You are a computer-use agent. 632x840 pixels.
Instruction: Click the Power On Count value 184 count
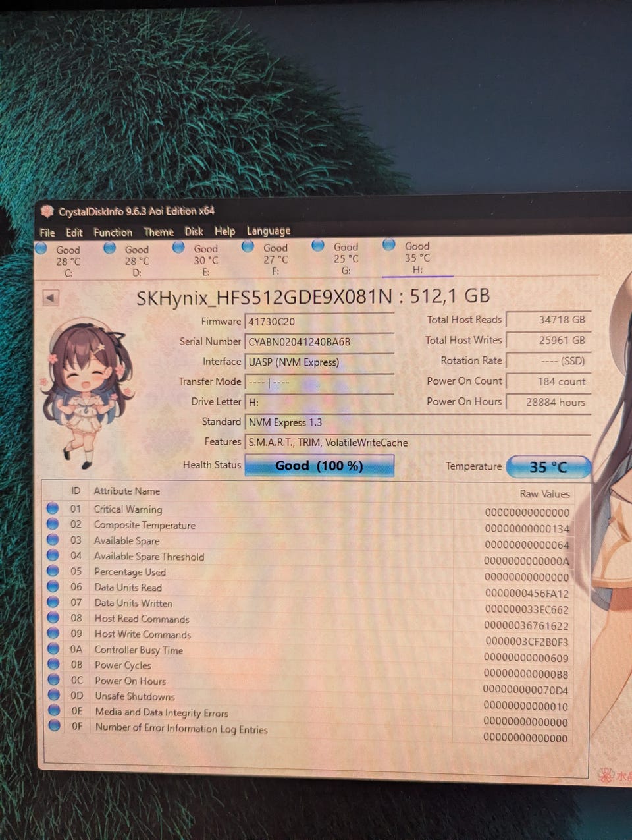click(x=548, y=381)
